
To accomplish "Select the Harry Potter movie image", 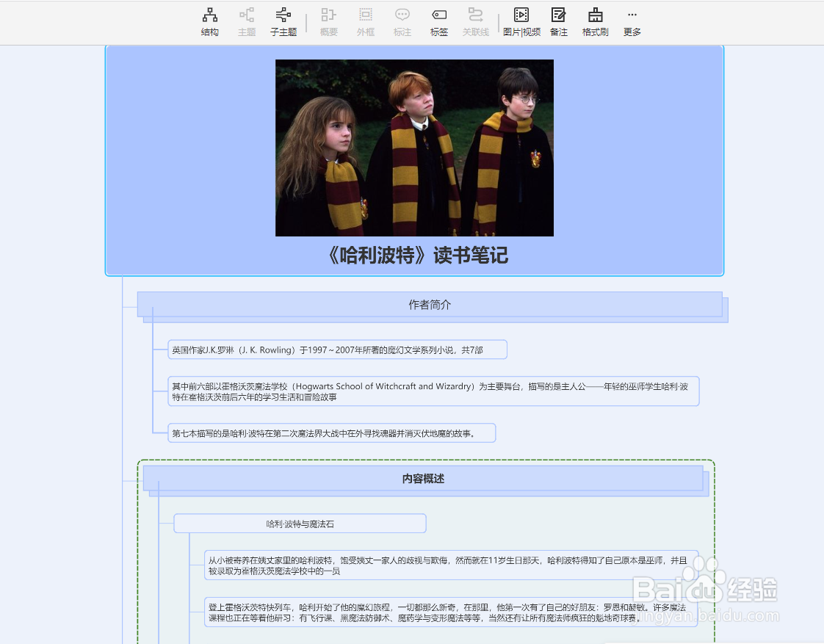I will (414, 148).
